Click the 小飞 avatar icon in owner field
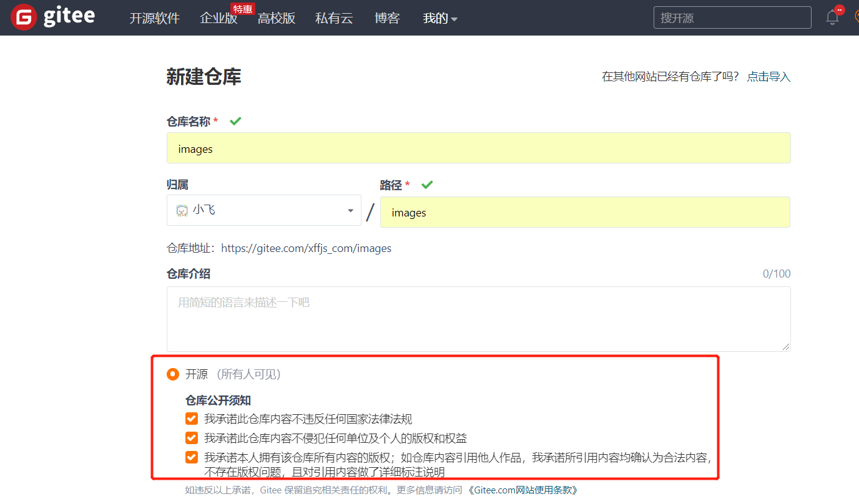Image resolution: width=859 pixels, height=504 pixels. coord(182,211)
